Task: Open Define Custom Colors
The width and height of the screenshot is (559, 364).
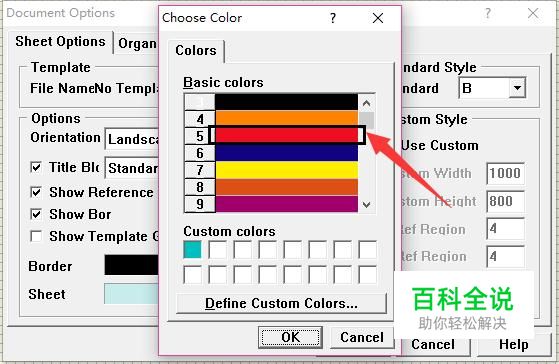Action: click(x=281, y=303)
